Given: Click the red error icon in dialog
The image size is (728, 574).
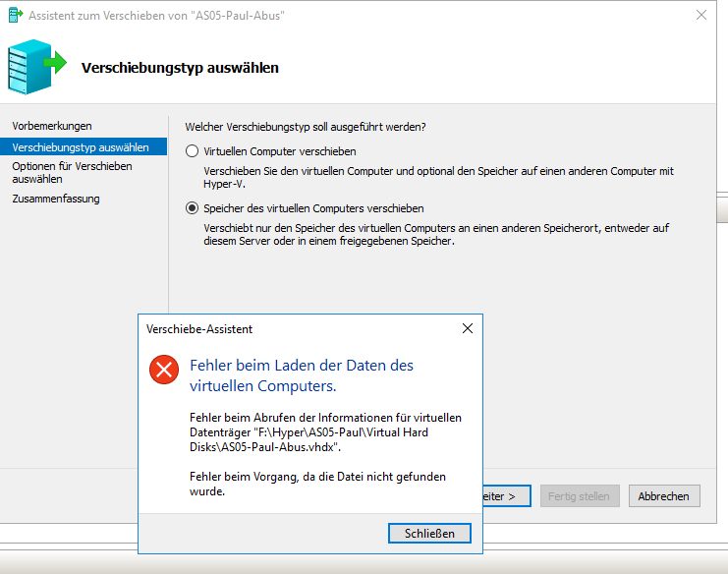Looking at the screenshot, I should [x=164, y=370].
